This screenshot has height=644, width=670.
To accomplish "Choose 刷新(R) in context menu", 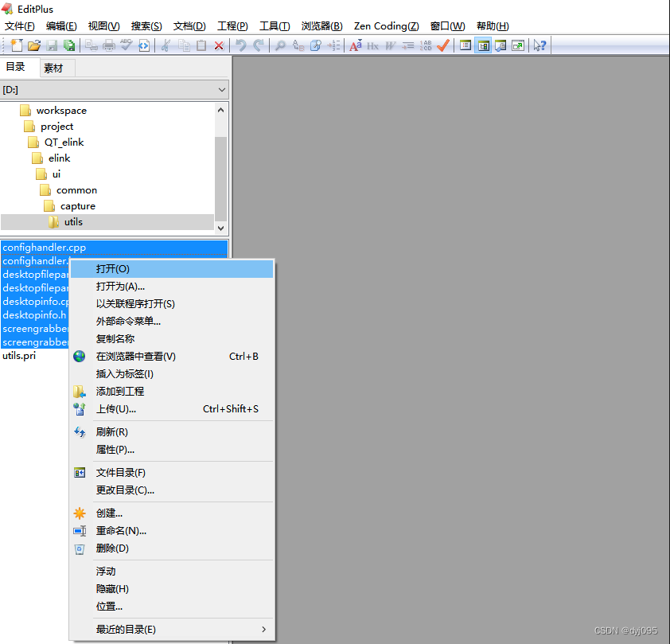I will click(x=171, y=432).
